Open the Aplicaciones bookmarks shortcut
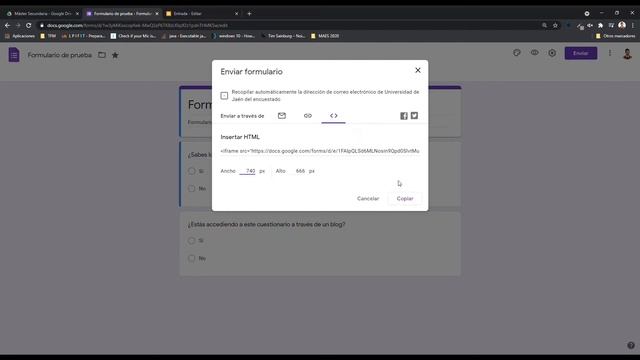The width and height of the screenshot is (640, 360). 20,36
